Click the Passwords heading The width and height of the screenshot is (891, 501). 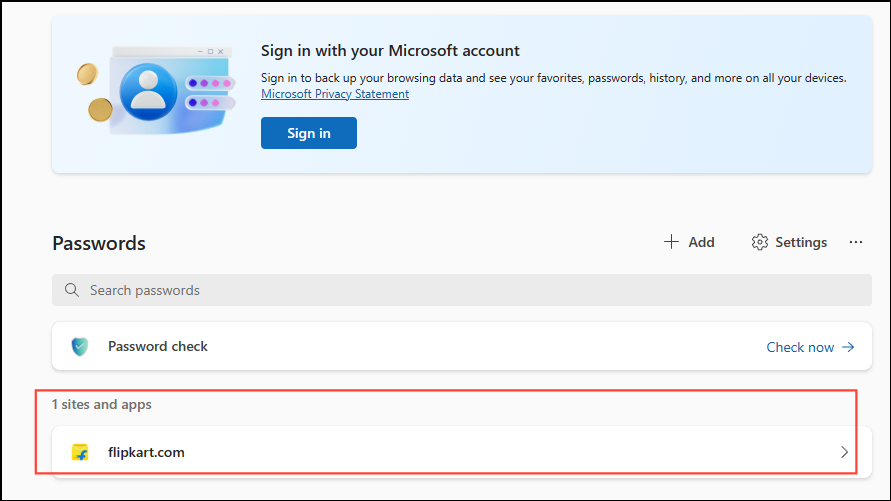(x=99, y=243)
